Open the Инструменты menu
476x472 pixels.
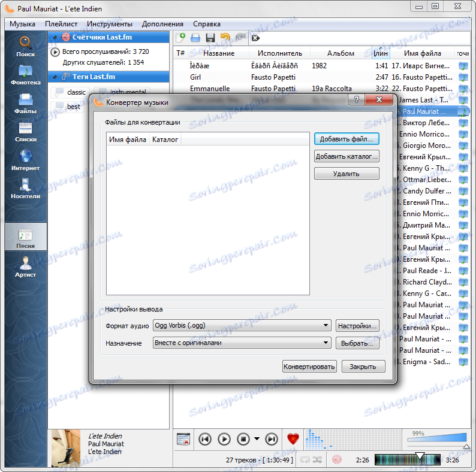[x=110, y=24]
